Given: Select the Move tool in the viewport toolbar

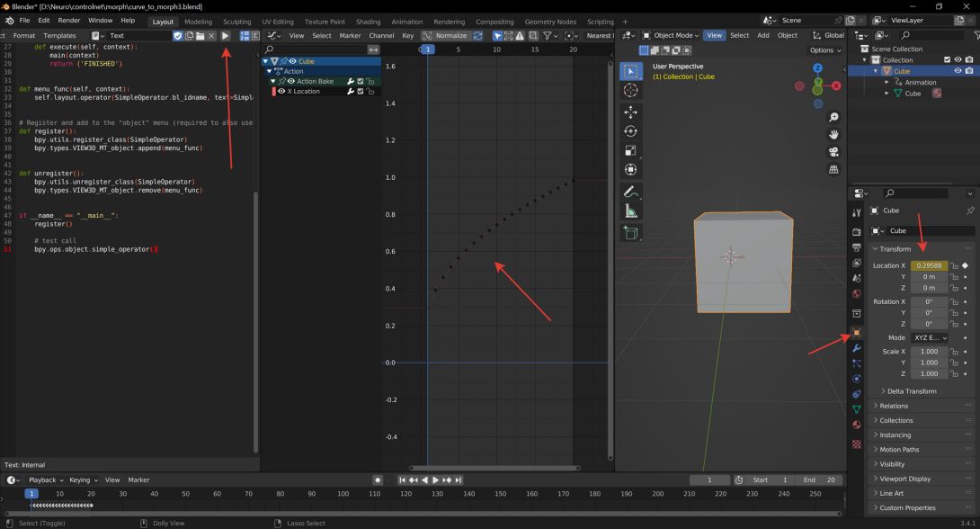Looking at the screenshot, I should [x=630, y=112].
